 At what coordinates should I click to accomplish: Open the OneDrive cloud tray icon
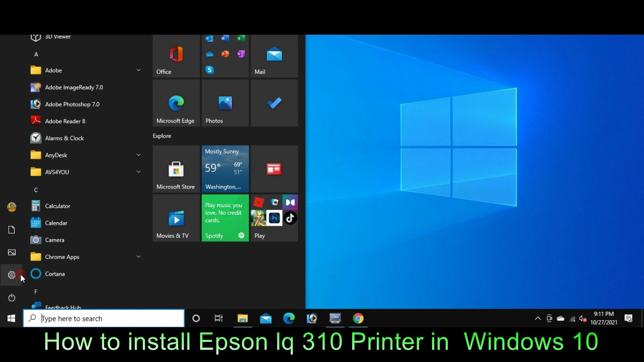[x=560, y=318]
